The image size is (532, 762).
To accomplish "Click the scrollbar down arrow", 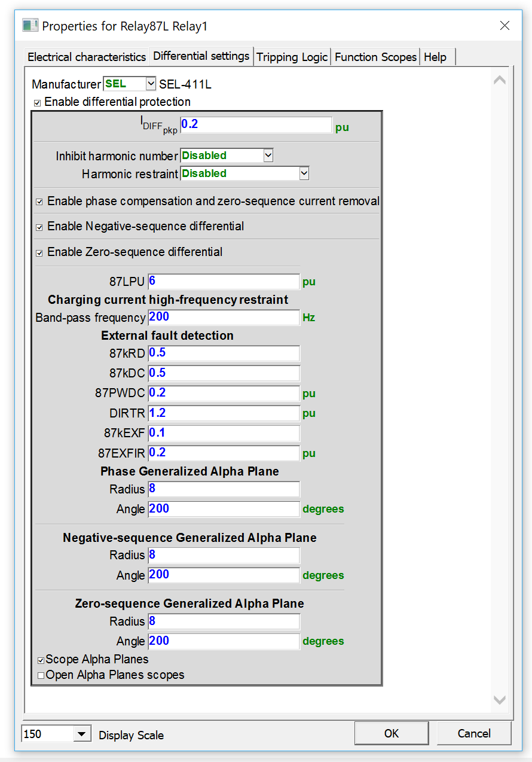I will click(x=500, y=700).
